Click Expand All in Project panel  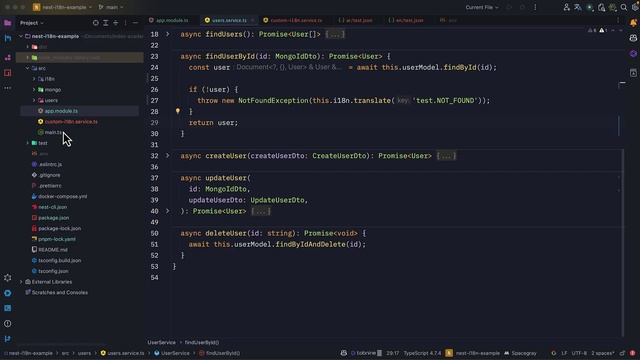point(106,23)
